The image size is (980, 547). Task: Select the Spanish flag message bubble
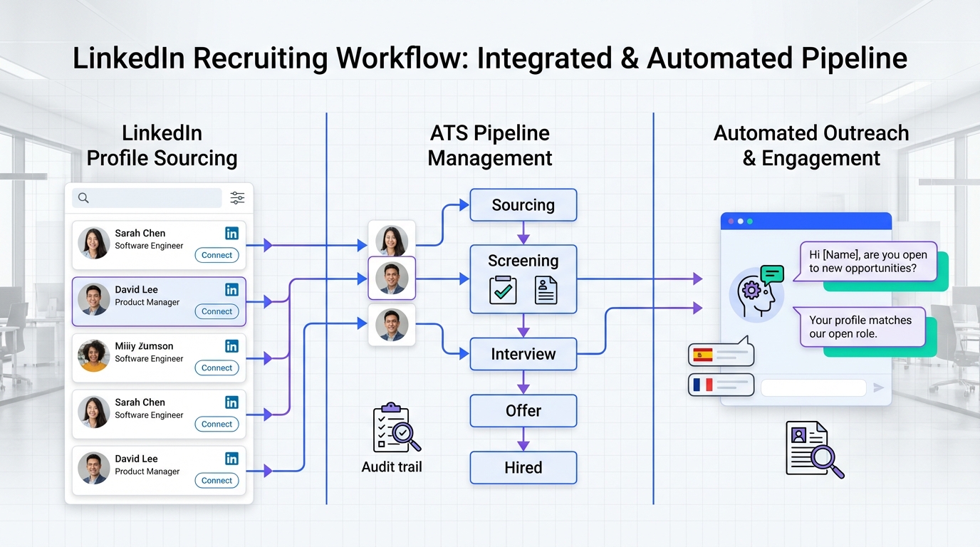[721, 354]
